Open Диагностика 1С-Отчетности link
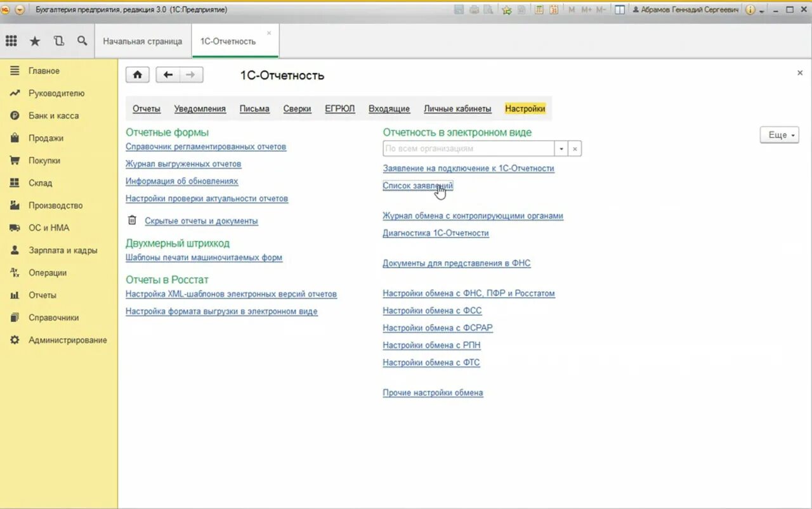The height and width of the screenshot is (509, 812). pyautogui.click(x=436, y=233)
